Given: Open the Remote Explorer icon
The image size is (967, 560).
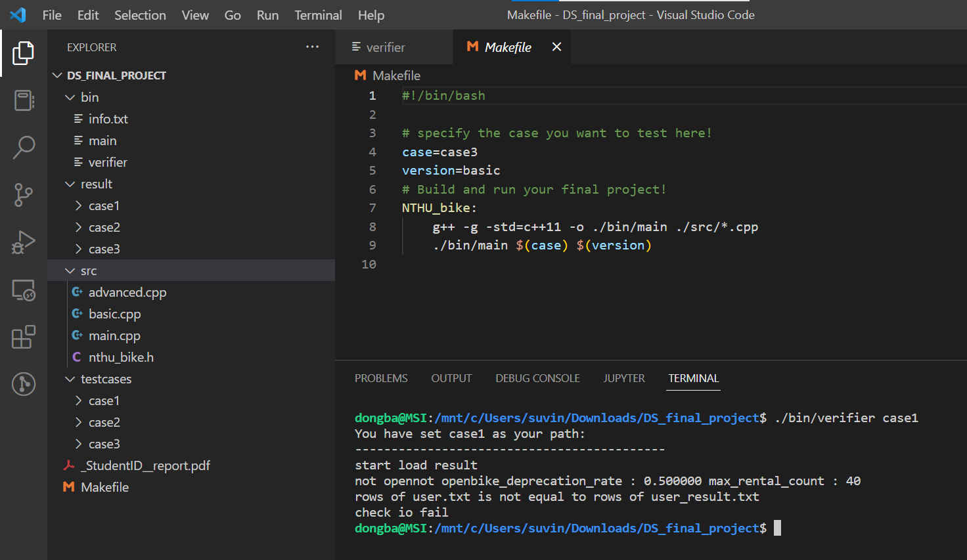Looking at the screenshot, I should point(24,290).
